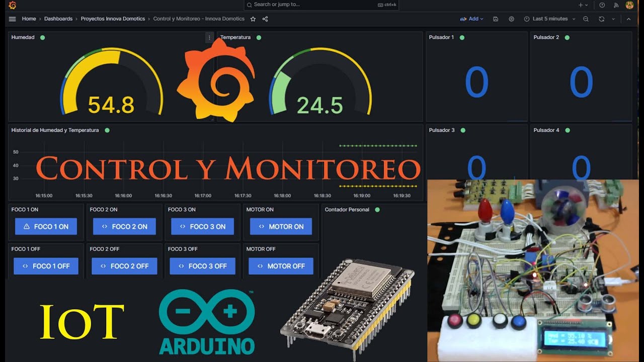
Task: Open dashboard settings gear icon
Action: tap(511, 19)
